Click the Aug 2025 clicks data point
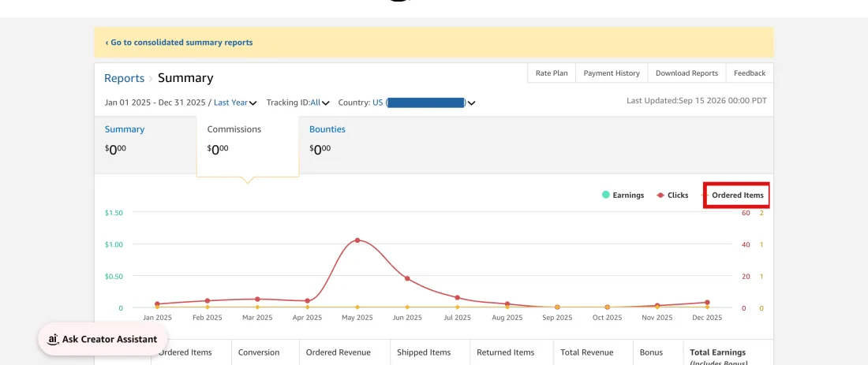Screen dimensions: 868x365 (x=507, y=304)
